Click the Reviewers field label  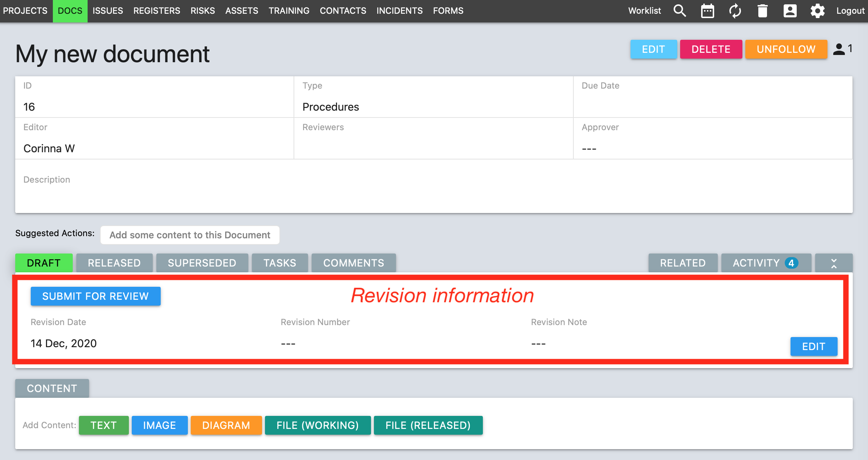point(323,127)
